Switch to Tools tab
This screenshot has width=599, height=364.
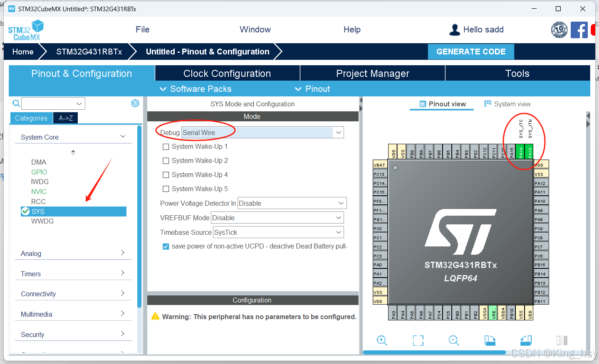[x=517, y=73]
